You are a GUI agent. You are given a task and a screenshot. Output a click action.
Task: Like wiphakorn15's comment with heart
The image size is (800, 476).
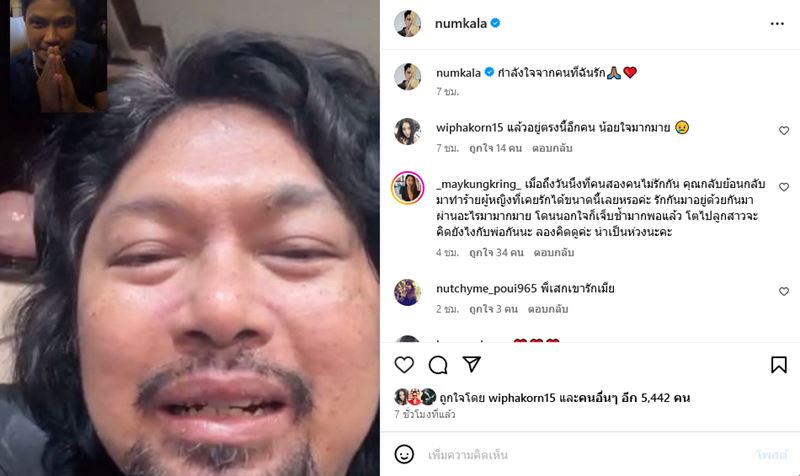coord(784,131)
